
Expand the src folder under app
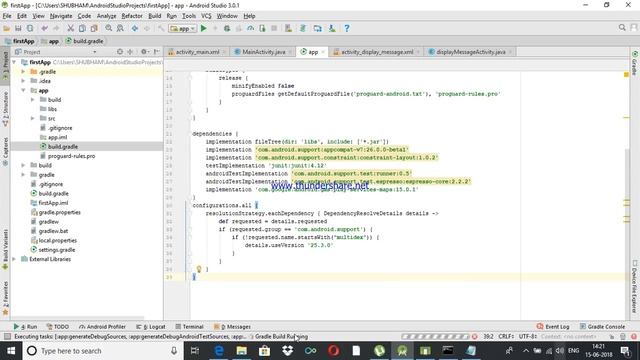coord(33,118)
